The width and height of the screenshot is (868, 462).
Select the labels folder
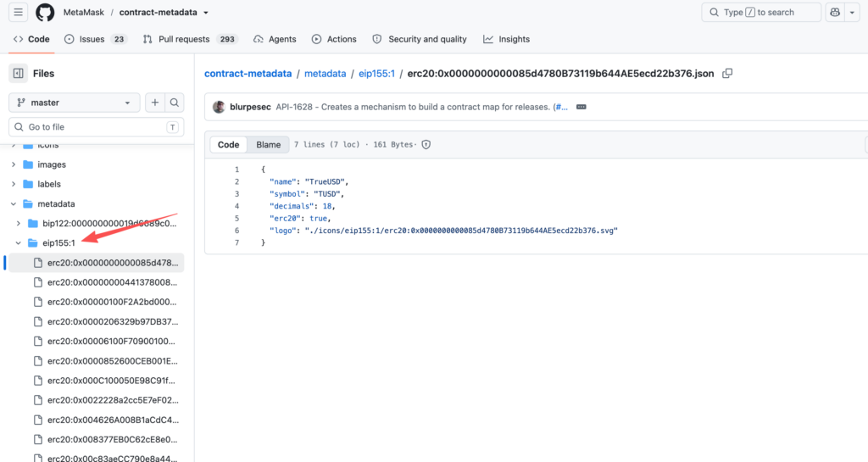coord(48,184)
